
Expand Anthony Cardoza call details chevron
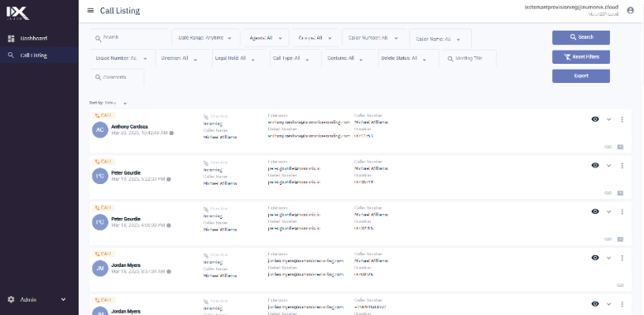coord(608,119)
